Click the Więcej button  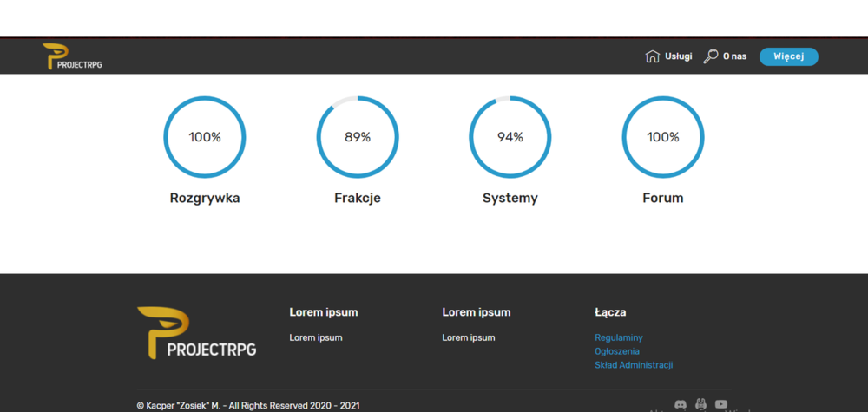(788, 56)
